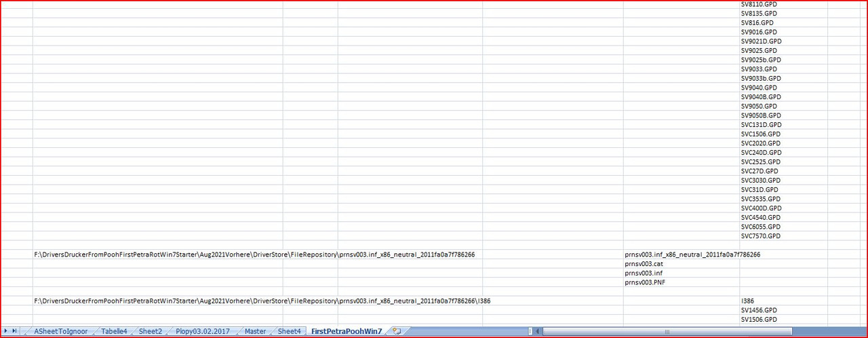Image resolution: width=868 pixels, height=338 pixels.
Task: Select the SV9040.GPD entry
Action: pyautogui.click(x=783, y=88)
